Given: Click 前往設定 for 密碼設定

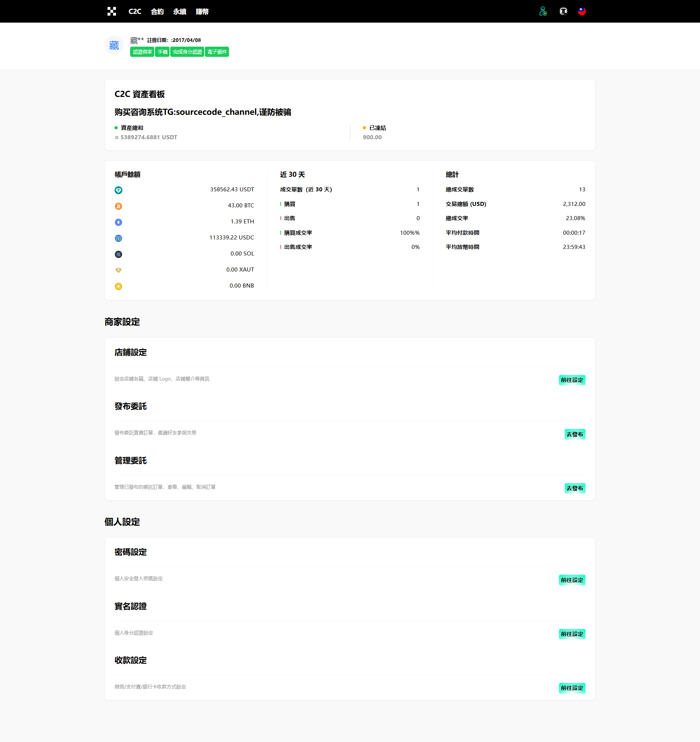Looking at the screenshot, I should [572, 580].
